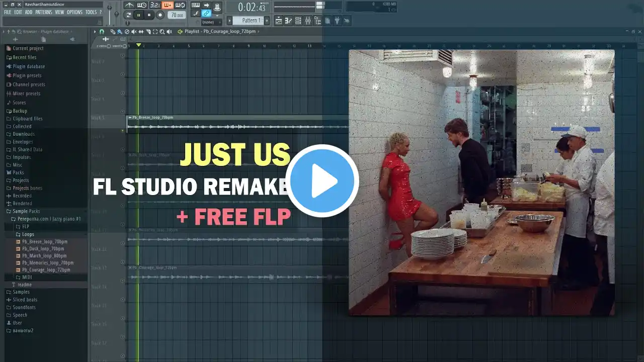Open the ADD menu
This screenshot has width=644, height=362.
point(29,12)
